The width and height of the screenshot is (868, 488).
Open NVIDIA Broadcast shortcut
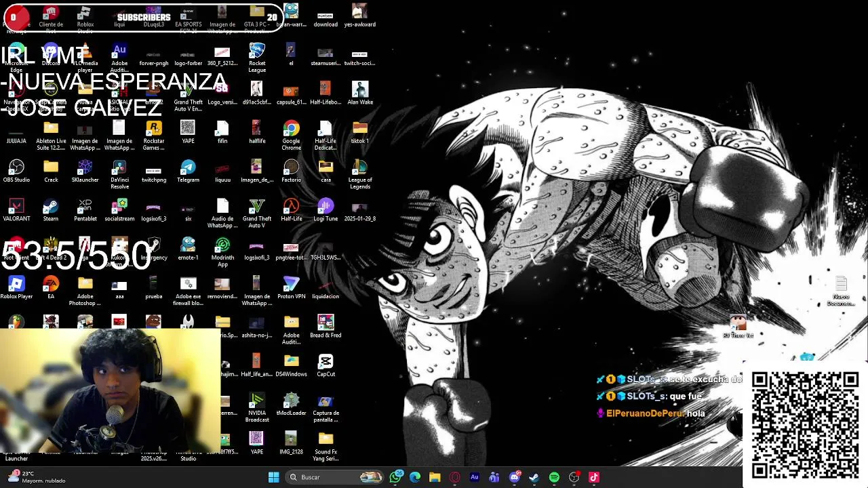pos(257,407)
